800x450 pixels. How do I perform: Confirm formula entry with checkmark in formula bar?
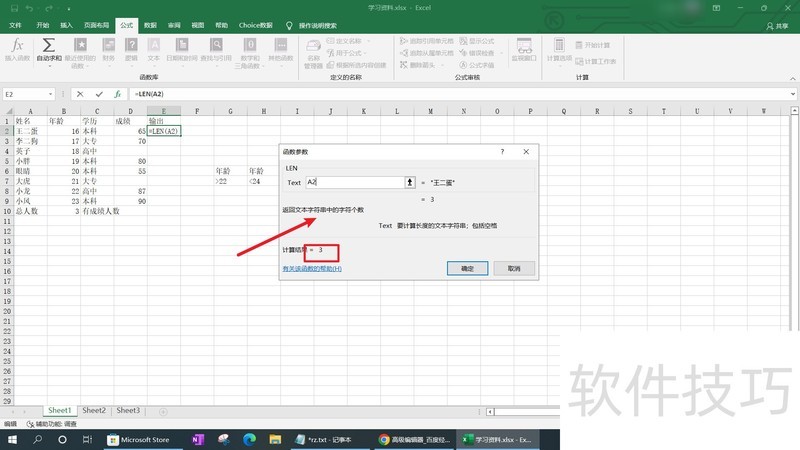(99, 94)
